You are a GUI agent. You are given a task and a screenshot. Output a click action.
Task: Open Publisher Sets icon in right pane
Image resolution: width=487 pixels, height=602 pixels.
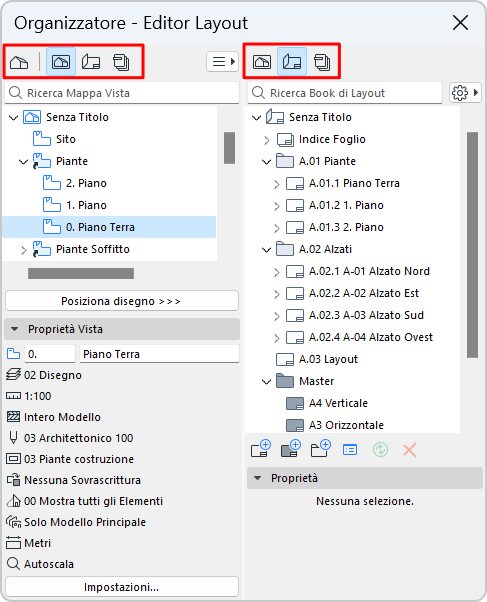pyautogui.click(x=322, y=62)
